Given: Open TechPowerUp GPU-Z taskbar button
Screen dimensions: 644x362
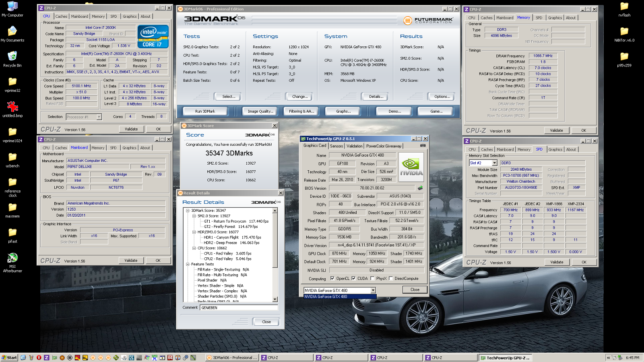Looking at the screenshot, I should pyautogui.click(x=505, y=358).
